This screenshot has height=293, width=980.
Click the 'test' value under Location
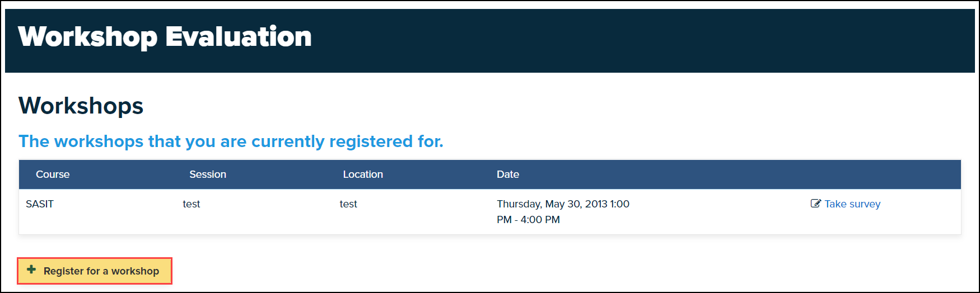pyautogui.click(x=348, y=204)
